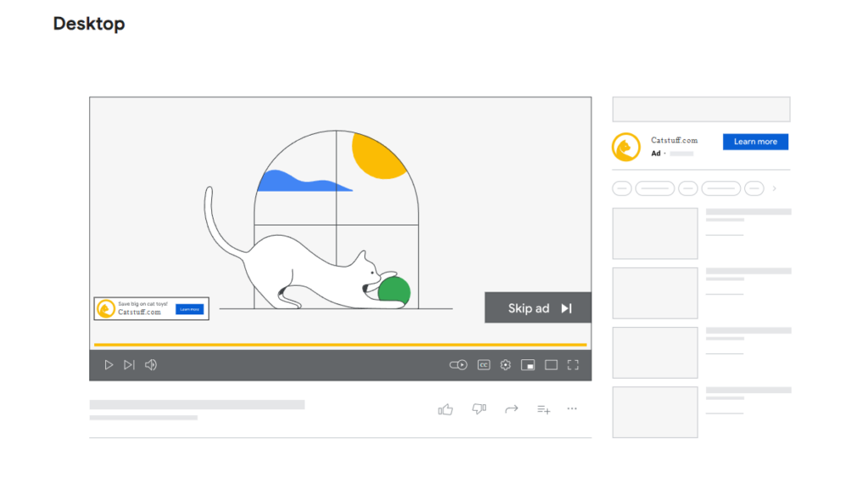Save video to playlist icon
Viewport: 868px width, 489px height.
543,409
